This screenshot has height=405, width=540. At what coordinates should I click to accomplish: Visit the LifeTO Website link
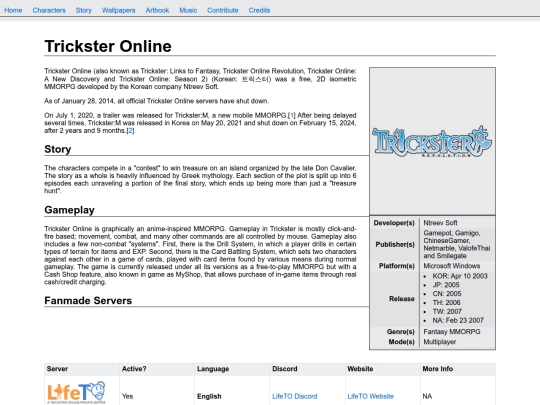click(370, 396)
